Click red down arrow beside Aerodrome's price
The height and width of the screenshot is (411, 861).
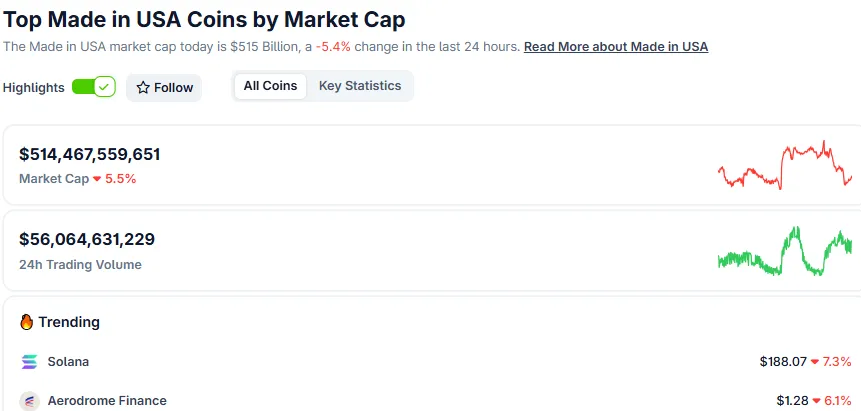click(x=815, y=401)
